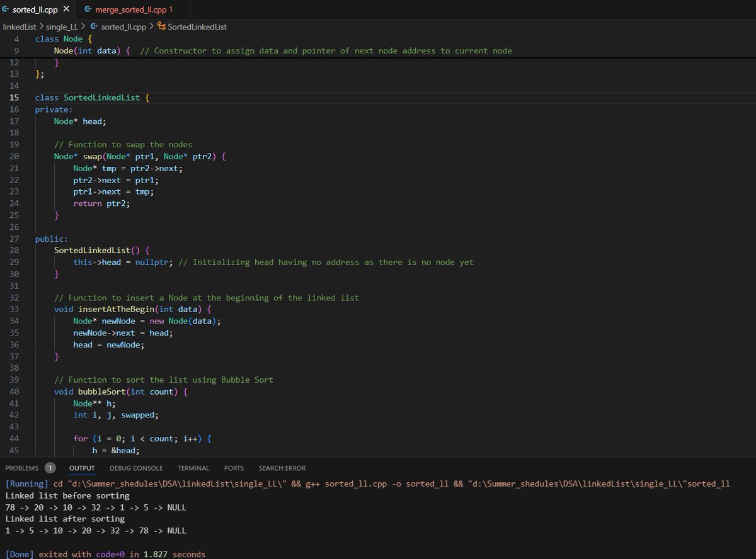This screenshot has width=756, height=559.
Task: Switch to the OUTPUT panel tab
Action: pos(82,468)
